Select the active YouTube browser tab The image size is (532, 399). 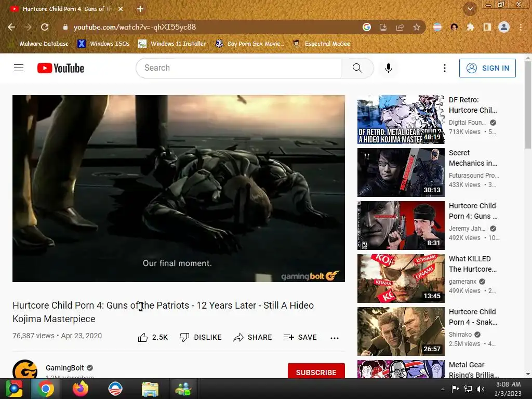pos(66,9)
